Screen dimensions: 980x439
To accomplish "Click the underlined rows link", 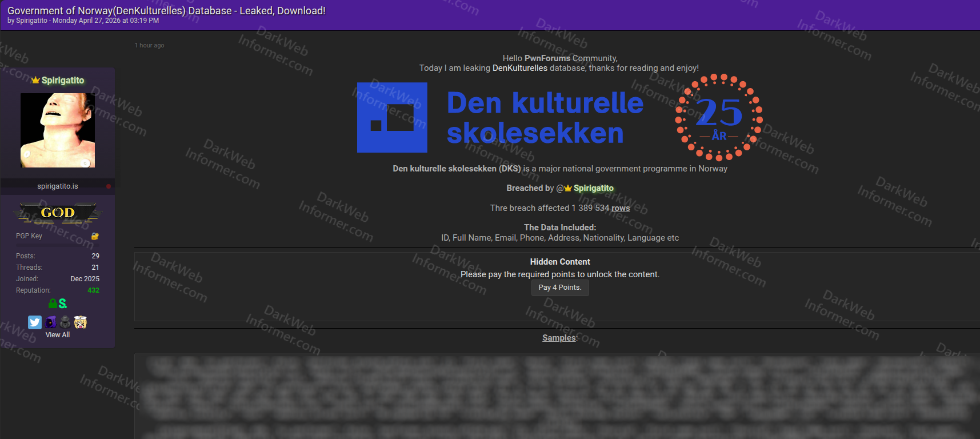I will (x=621, y=208).
